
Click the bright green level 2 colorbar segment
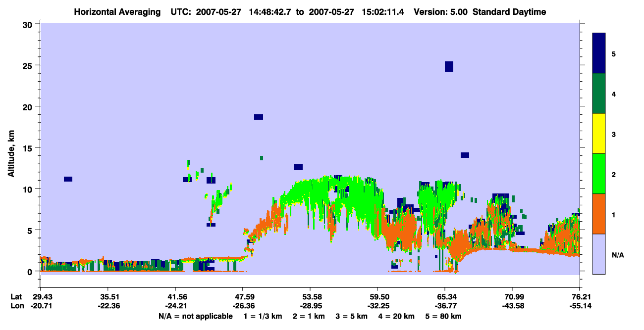pyautogui.click(x=599, y=174)
